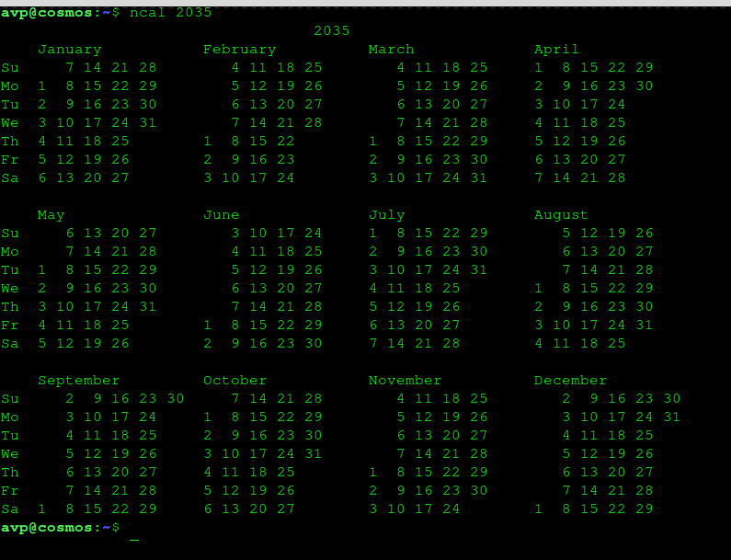Viewport: 731px width, 560px height.
Task: Click the September month heading
Action: (x=79, y=381)
